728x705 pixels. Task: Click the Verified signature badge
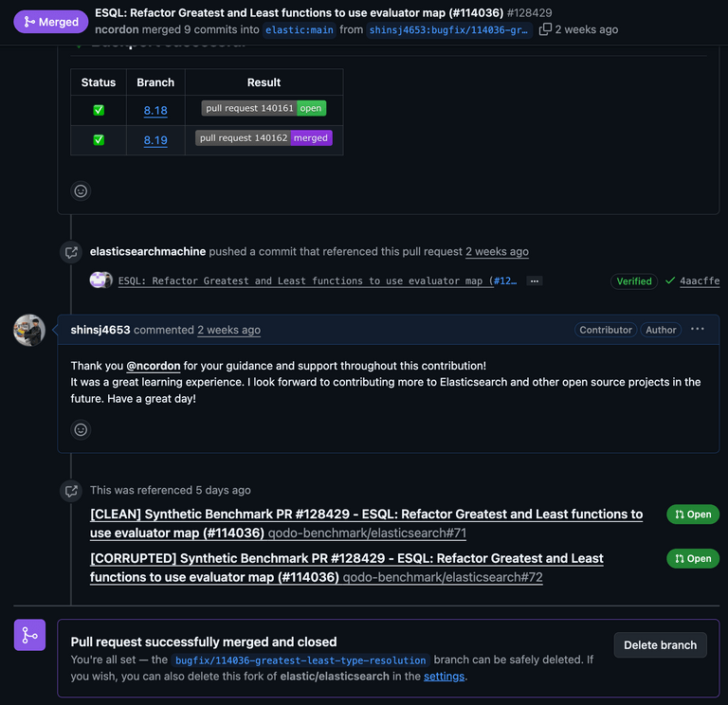[x=634, y=281]
